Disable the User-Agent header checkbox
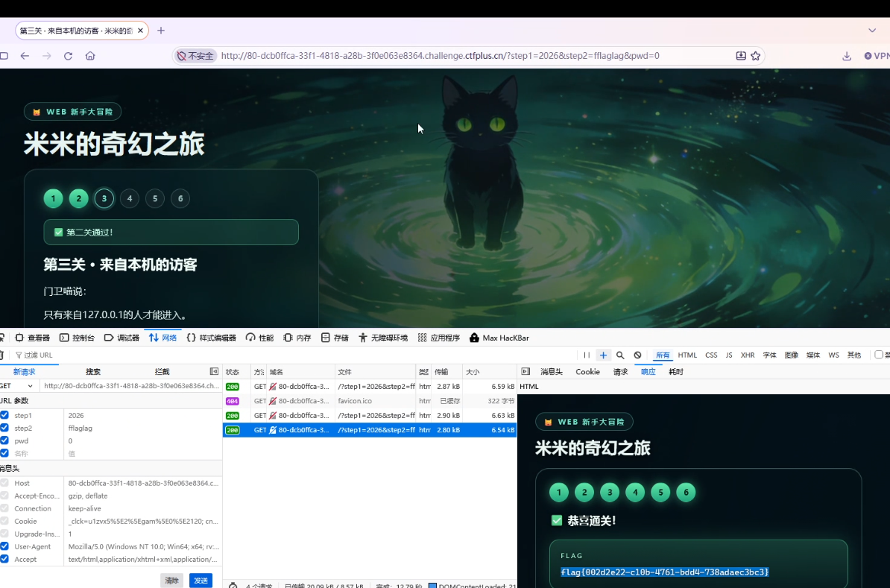Screen dimensions: 890x588 pyautogui.click(x=4, y=546)
